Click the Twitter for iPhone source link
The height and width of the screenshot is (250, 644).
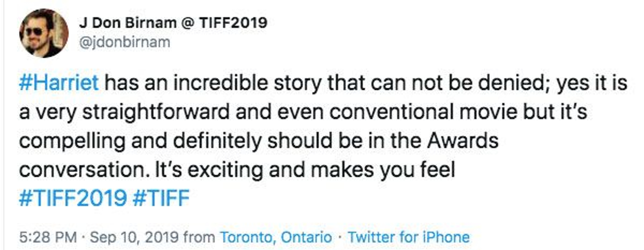tap(409, 237)
